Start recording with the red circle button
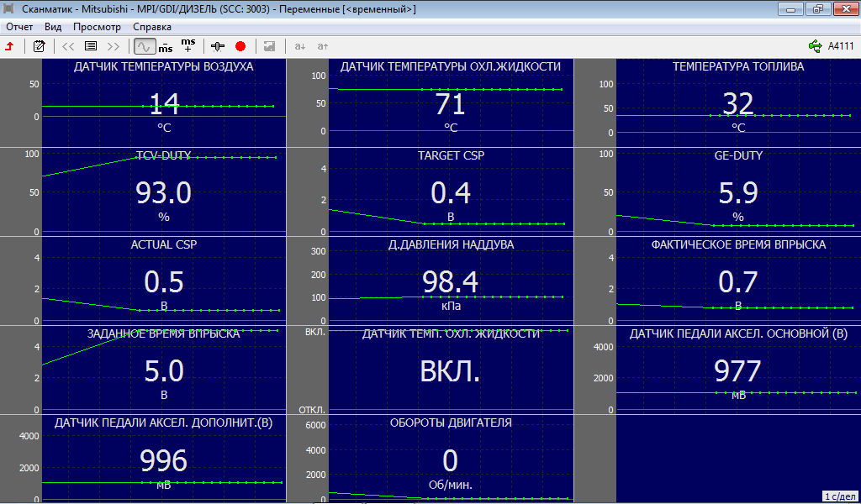 (240, 46)
